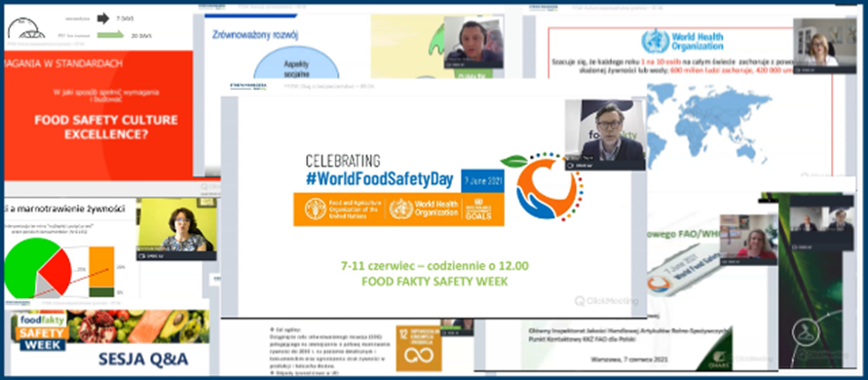
Task: Click 'W jaki sposób spełnić wymagania' text
Action: point(106,92)
